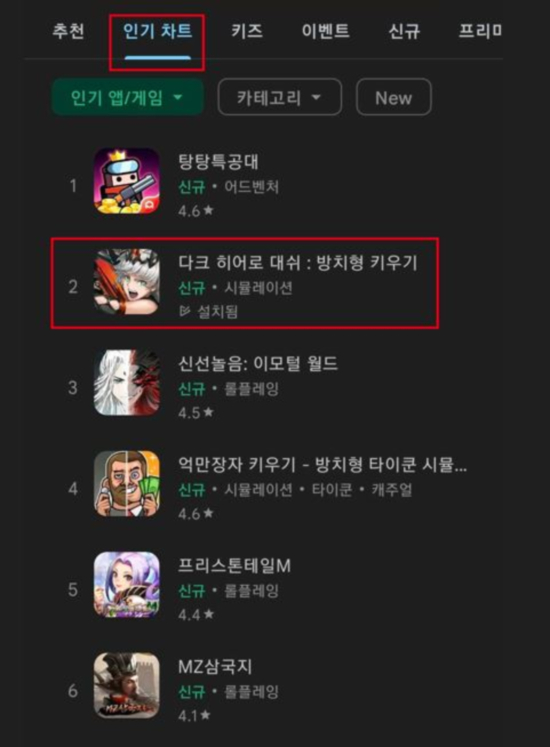Screen dimensions: 550x747
Task: Open the 프리스톤테일M game icon
Action: point(127,585)
